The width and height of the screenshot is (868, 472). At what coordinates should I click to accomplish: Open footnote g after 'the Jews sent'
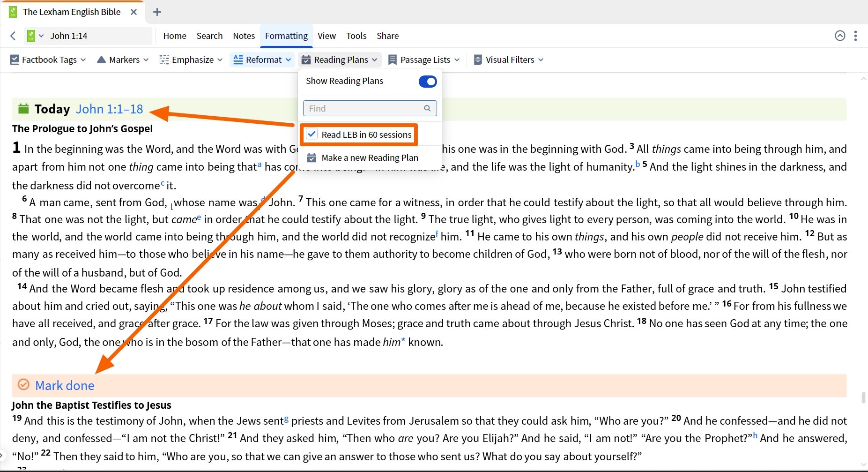click(286, 419)
